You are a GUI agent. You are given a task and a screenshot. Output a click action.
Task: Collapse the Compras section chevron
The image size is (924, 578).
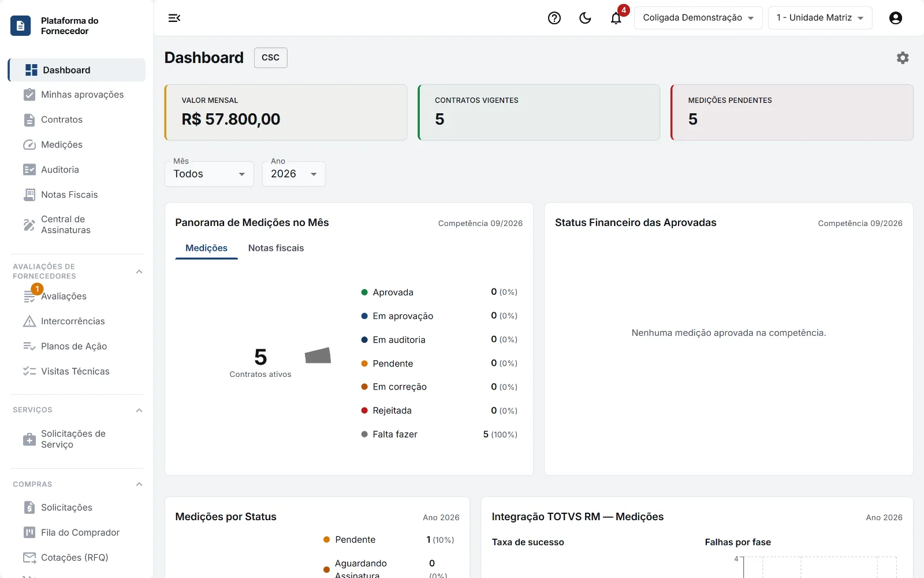pos(139,484)
